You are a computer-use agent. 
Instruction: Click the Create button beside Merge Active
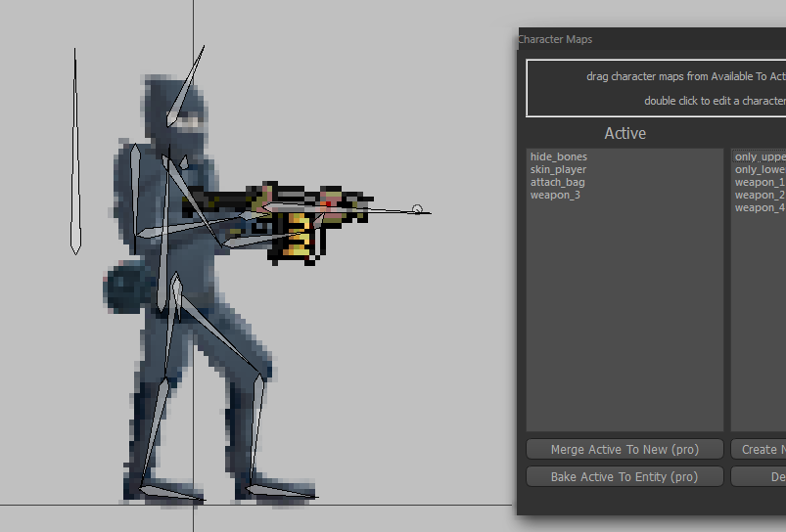tap(759, 449)
